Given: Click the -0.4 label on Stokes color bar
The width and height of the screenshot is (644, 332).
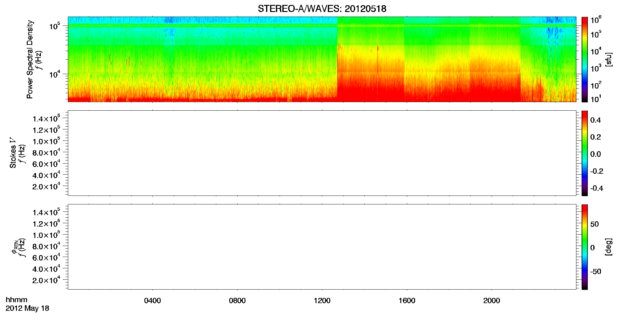Looking at the screenshot, I should coord(597,188).
